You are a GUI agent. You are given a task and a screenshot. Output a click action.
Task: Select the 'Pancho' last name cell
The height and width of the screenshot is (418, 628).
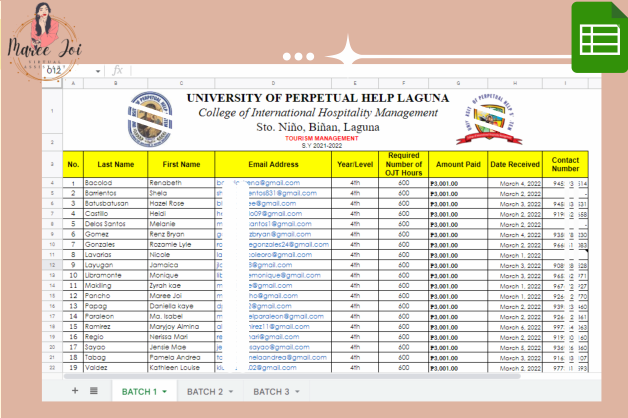tap(115, 296)
